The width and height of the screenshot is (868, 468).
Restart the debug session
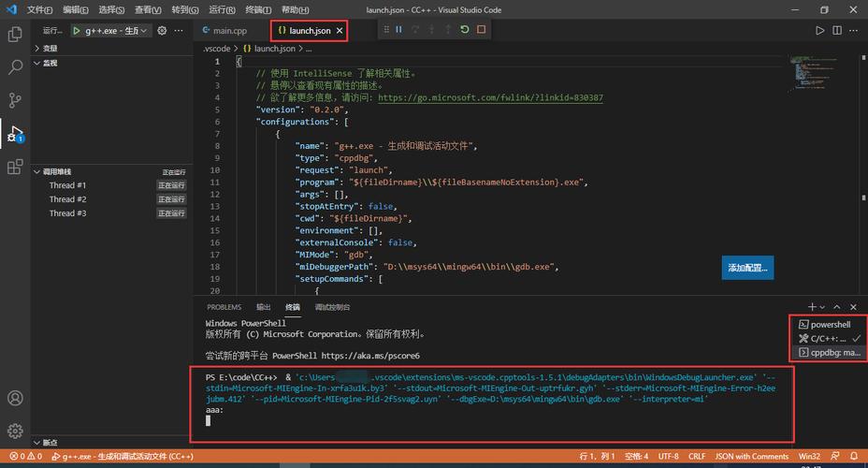[x=465, y=29]
